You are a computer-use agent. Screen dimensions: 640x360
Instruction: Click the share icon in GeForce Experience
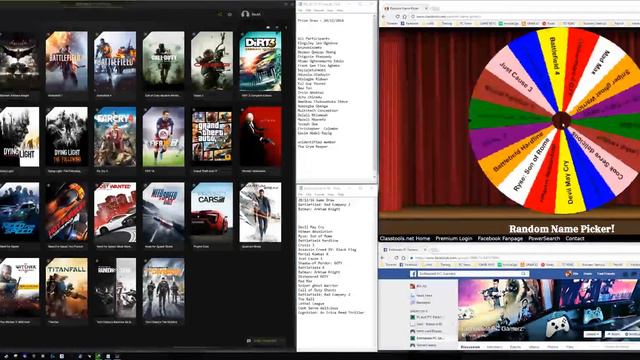click(220, 14)
